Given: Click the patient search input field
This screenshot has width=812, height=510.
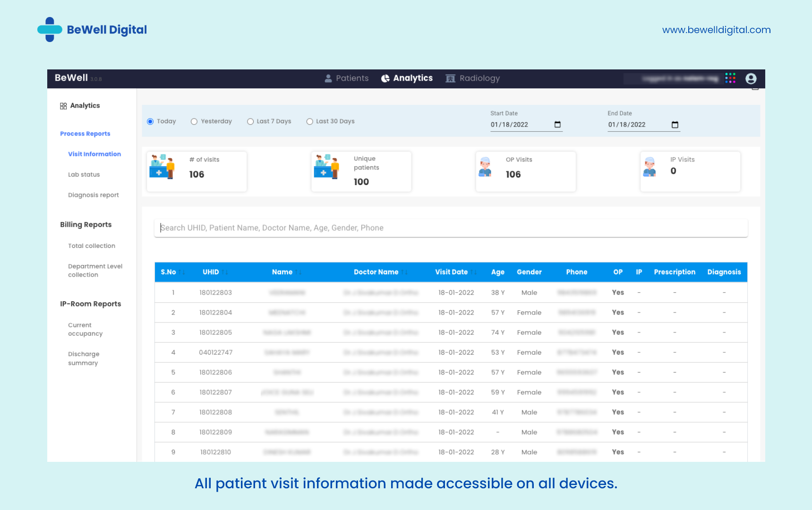Looking at the screenshot, I should pyautogui.click(x=451, y=228).
